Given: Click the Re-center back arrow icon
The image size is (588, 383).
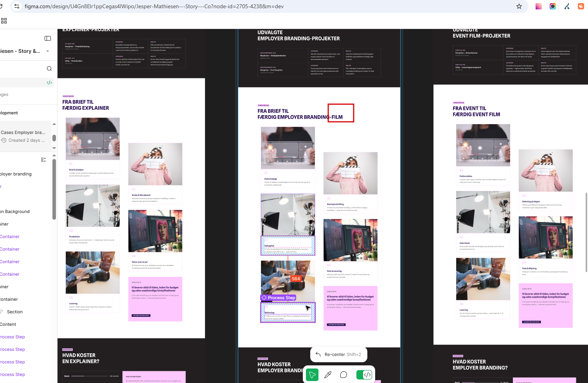Looking at the screenshot, I should click(x=318, y=354).
